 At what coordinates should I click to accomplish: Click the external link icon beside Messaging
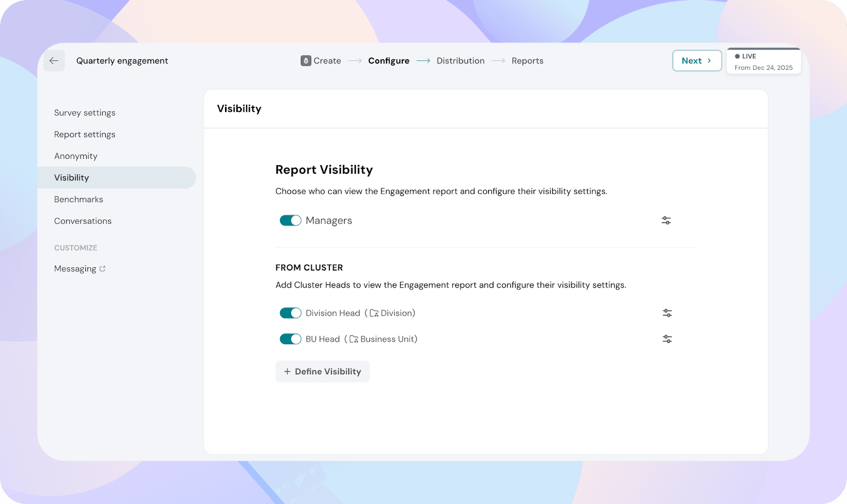pos(103,268)
